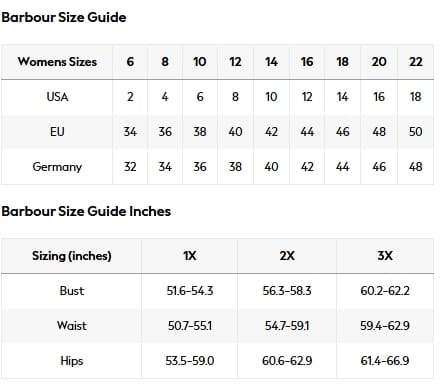Select the Germany value 32 cell
Screen dimensions: 447x388
[x=130, y=167]
